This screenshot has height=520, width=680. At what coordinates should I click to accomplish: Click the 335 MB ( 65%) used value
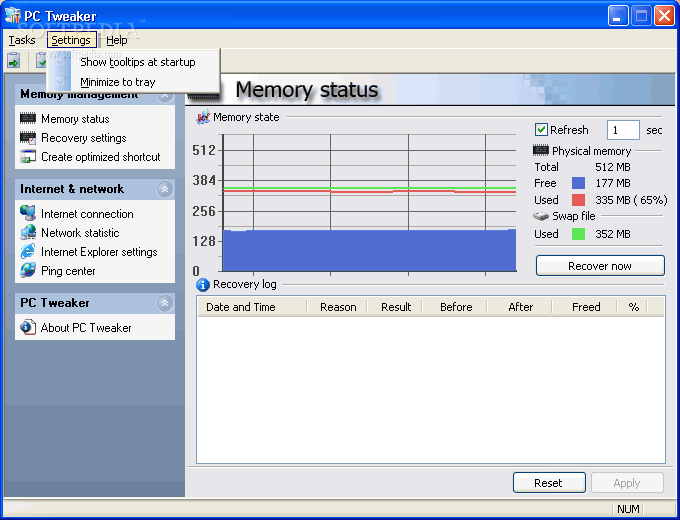(631, 200)
